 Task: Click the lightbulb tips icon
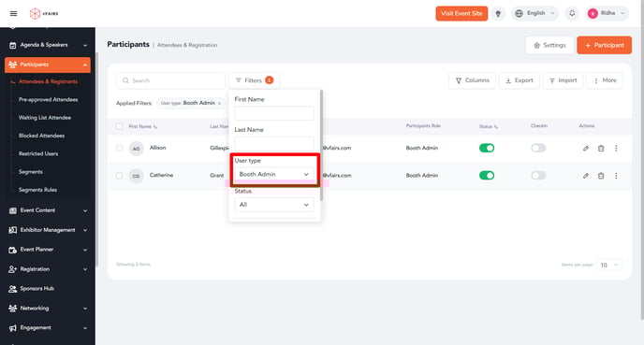[498, 13]
